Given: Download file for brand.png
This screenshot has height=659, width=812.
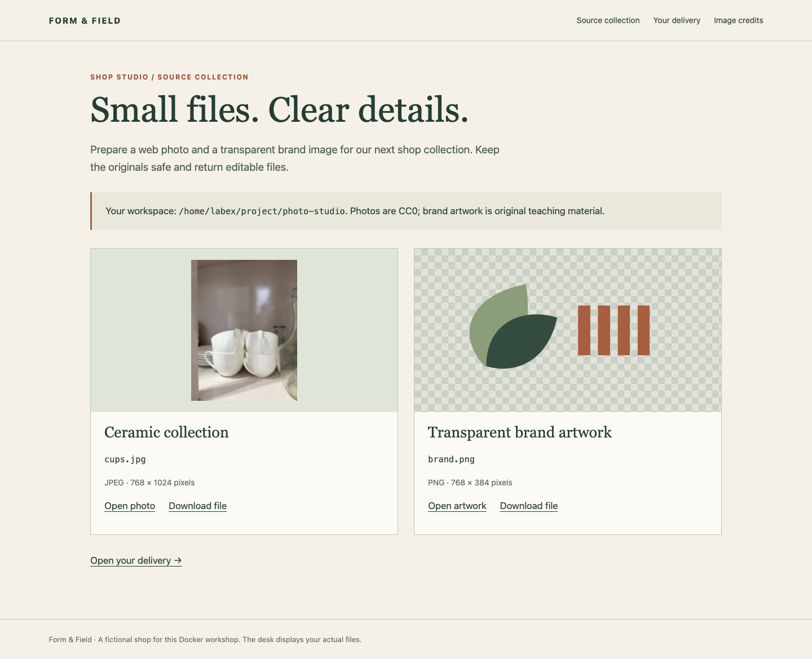Looking at the screenshot, I should pyautogui.click(x=529, y=506).
